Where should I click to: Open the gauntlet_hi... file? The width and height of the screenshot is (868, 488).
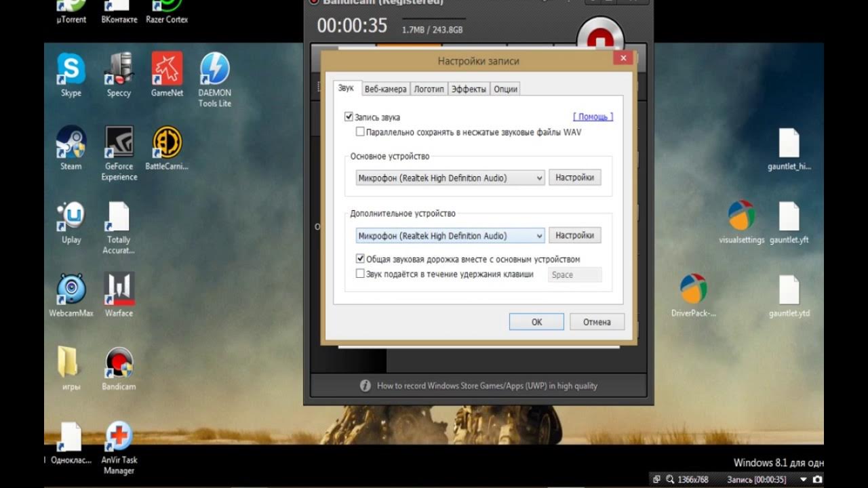pos(789,149)
